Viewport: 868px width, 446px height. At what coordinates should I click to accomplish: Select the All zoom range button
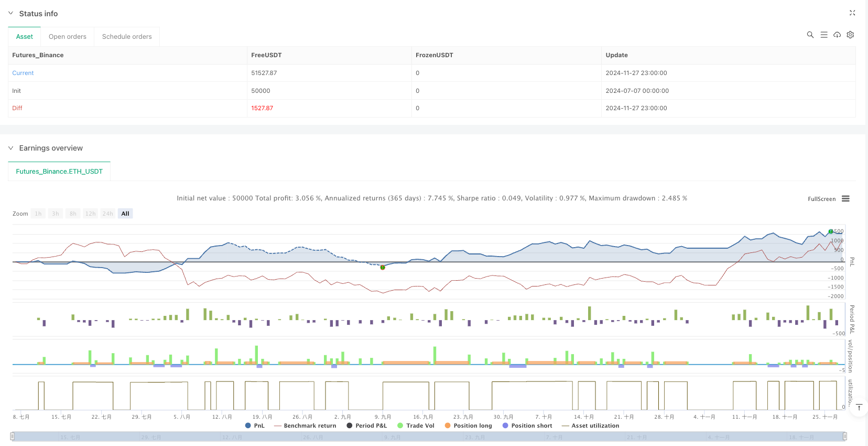pos(125,214)
